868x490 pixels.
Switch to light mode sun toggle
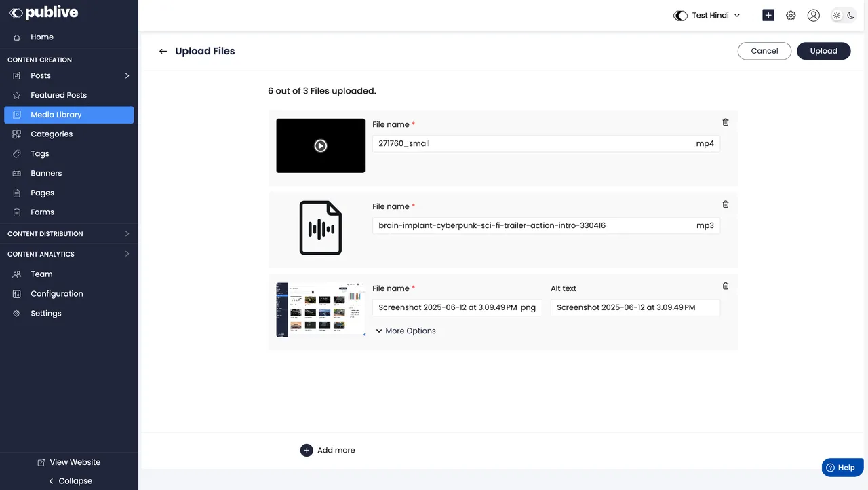[837, 16]
